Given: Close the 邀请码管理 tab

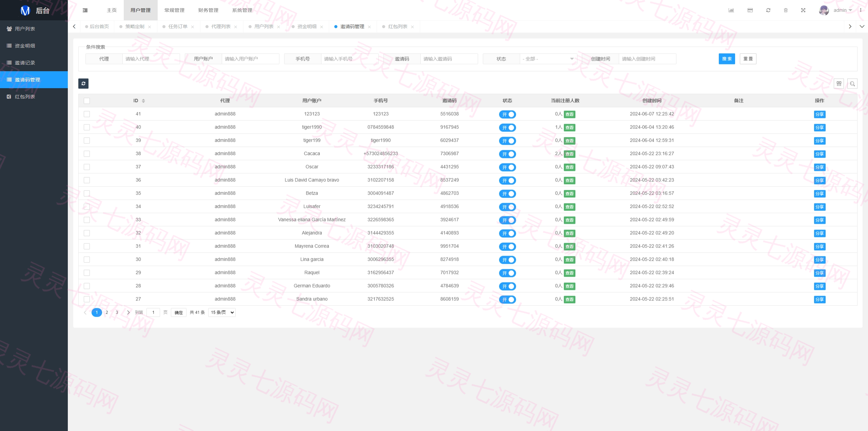Looking at the screenshot, I should click(x=370, y=27).
